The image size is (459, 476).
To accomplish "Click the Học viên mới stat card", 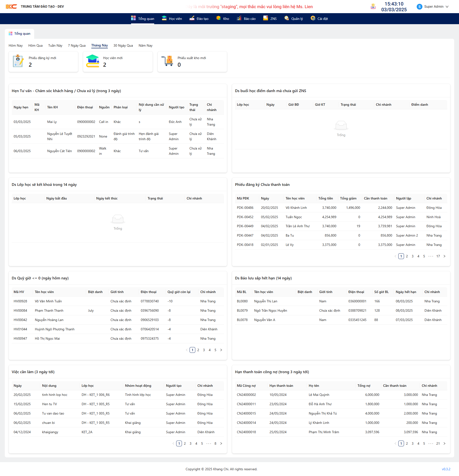I will pyautogui.click(x=118, y=61).
